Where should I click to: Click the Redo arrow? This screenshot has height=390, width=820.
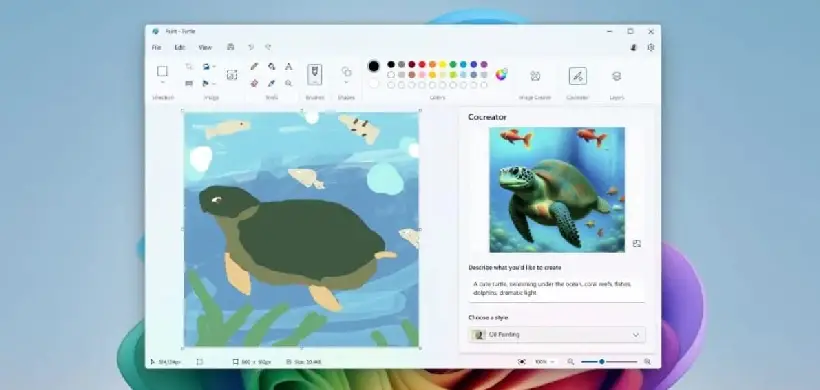pos(268,47)
